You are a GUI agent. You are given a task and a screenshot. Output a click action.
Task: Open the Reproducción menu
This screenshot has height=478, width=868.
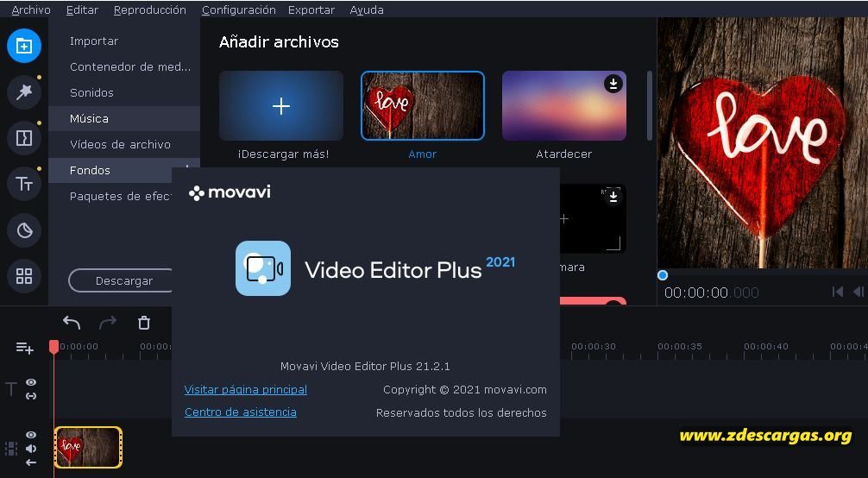[x=150, y=10]
